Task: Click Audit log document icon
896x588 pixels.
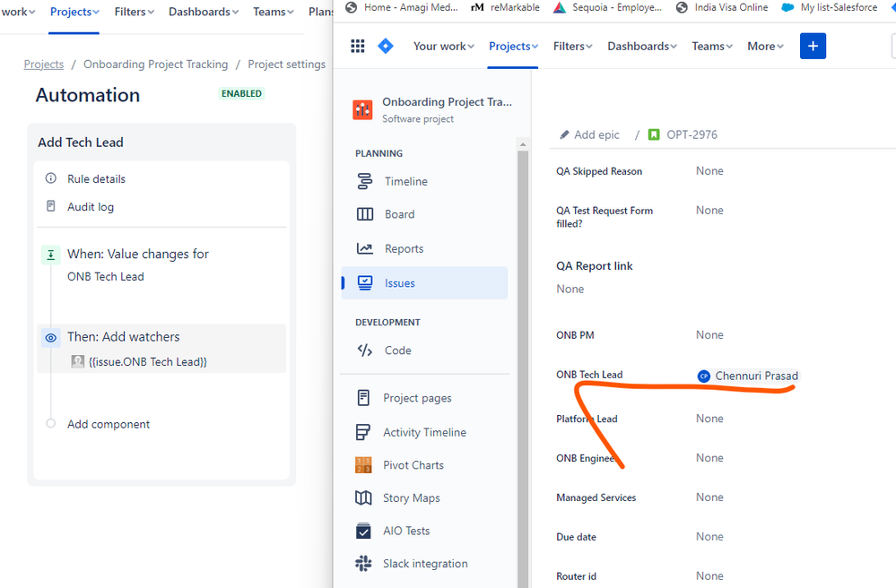Action: click(51, 205)
